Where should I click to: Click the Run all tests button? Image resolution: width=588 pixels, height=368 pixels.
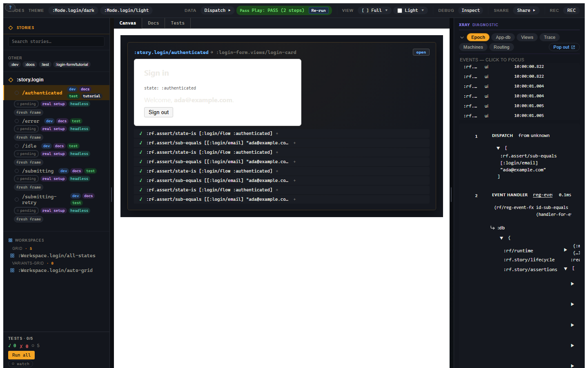click(21, 355)
